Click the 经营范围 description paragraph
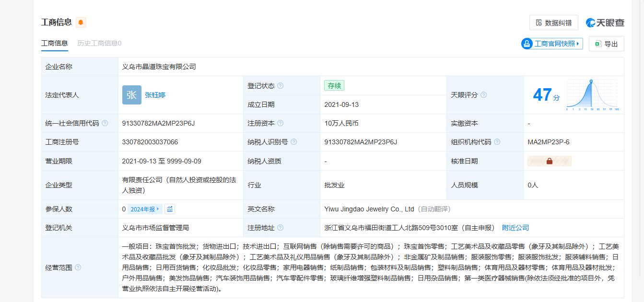 click(x=370, y=267)
